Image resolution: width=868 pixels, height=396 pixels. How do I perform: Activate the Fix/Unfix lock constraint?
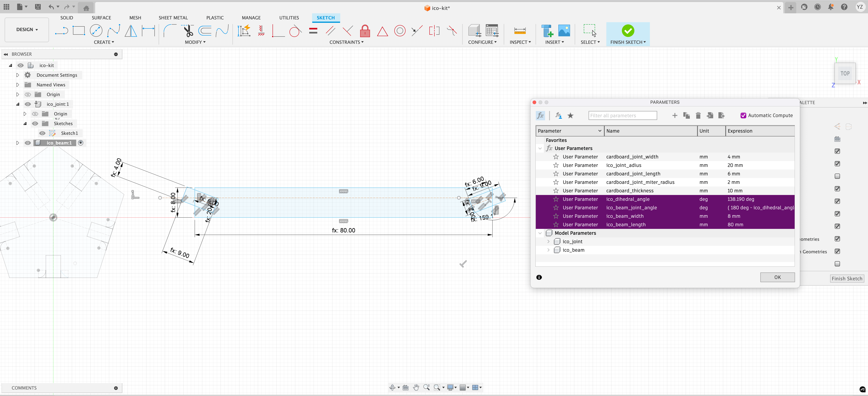coord(365,31)
